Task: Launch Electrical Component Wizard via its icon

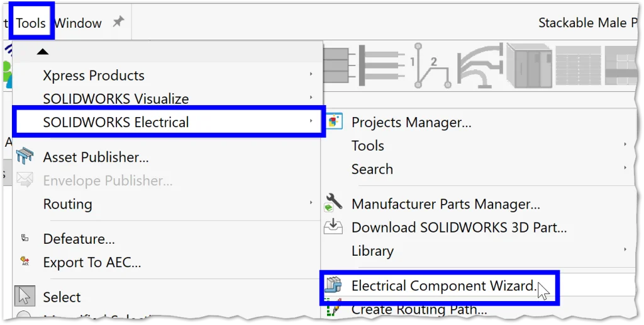Action: coord(333,286)
